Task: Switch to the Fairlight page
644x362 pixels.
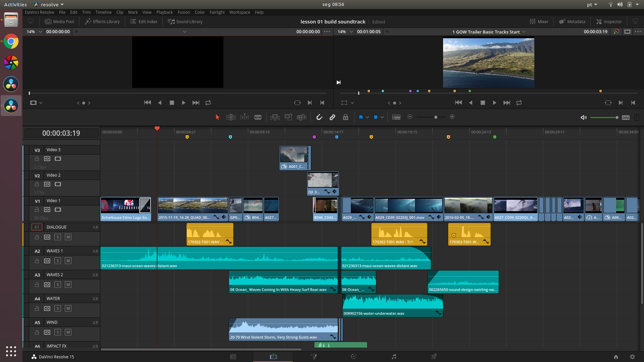Action: click(x=394, y=357)
